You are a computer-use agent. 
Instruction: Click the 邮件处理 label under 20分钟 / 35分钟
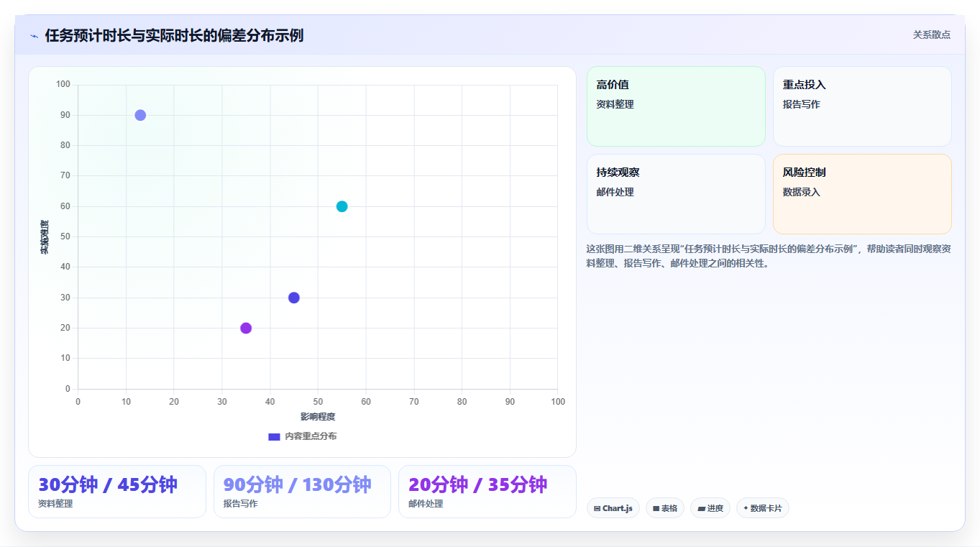click(x=426, y=504)
